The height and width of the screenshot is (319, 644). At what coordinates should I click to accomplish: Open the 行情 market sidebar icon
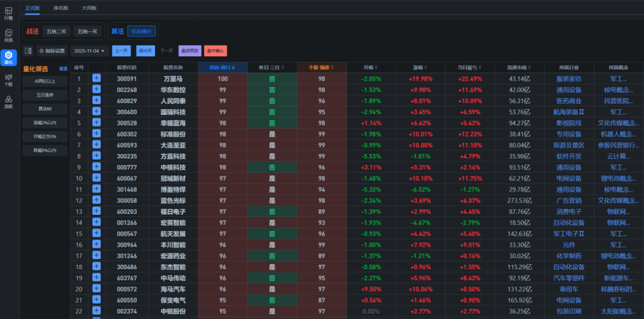[x=9, y=14]
